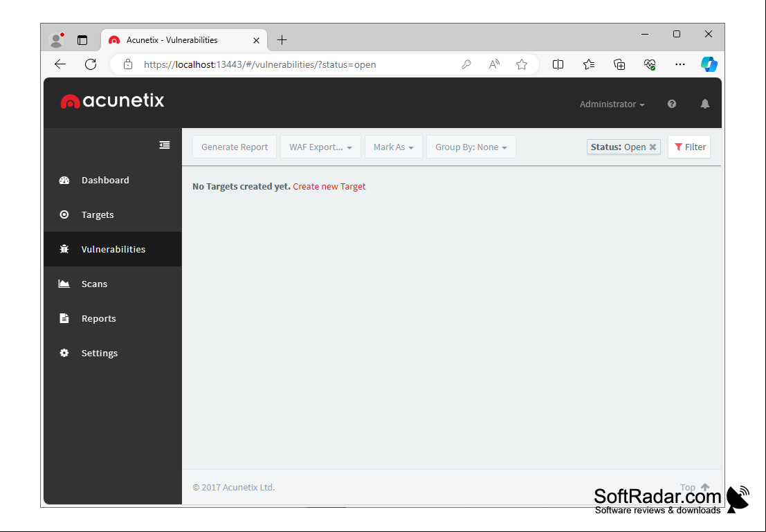Maximize the browser window
The width and height of the screenshot is (766, 532).
[x=677, y=34]
